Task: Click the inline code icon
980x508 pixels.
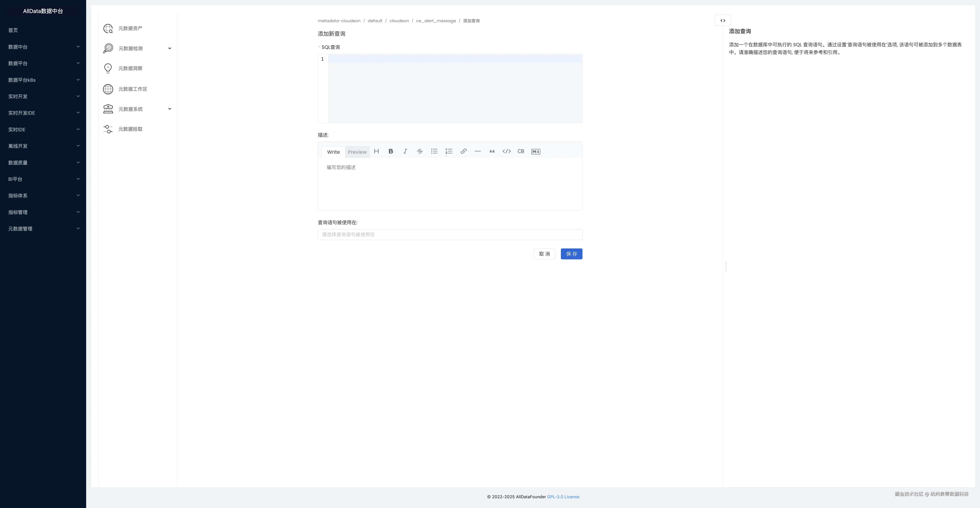Action: 506,151
